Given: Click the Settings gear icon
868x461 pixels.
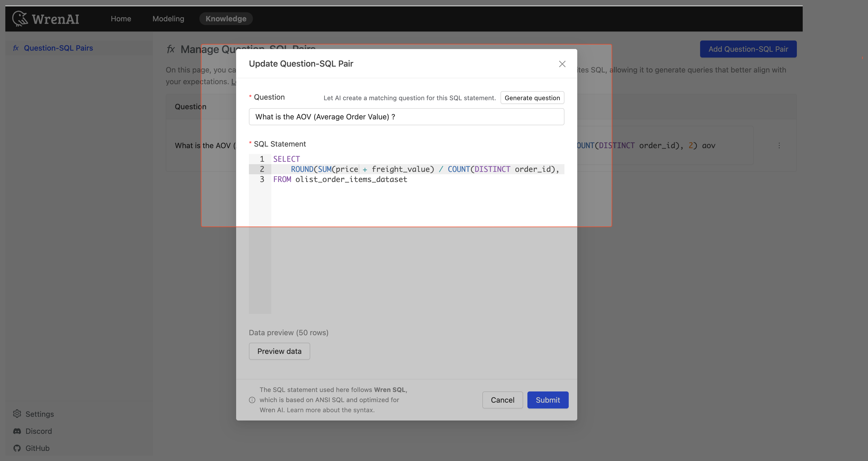Looking at the screenshot, I should 17,414.
